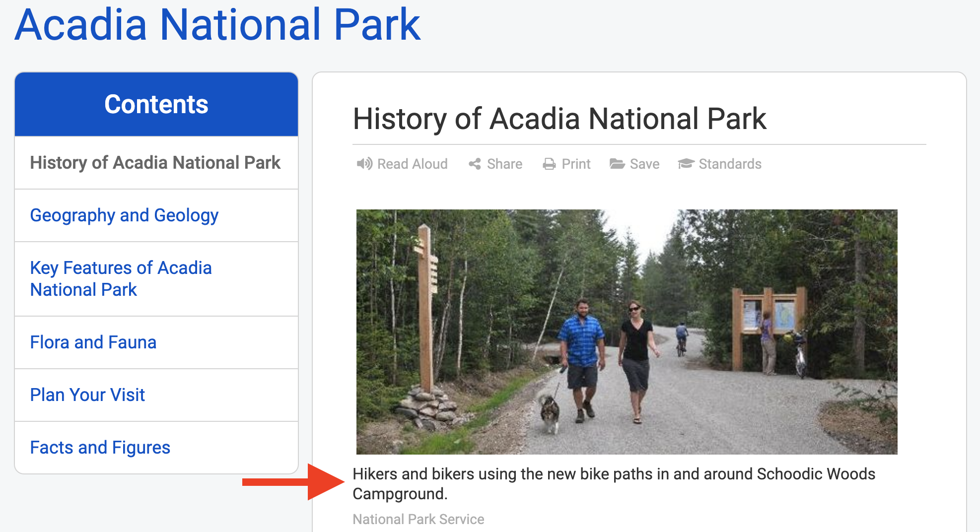
Task: Click the Print printer icon
Action: (549, 164)
